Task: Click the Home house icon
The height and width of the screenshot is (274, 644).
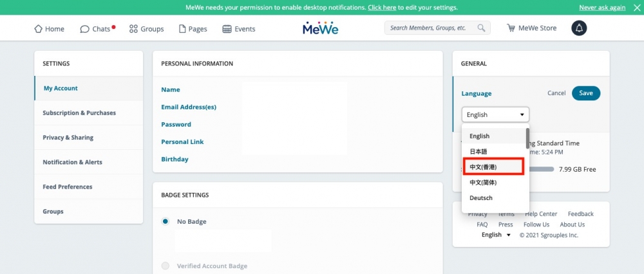Action: point(38,29)
